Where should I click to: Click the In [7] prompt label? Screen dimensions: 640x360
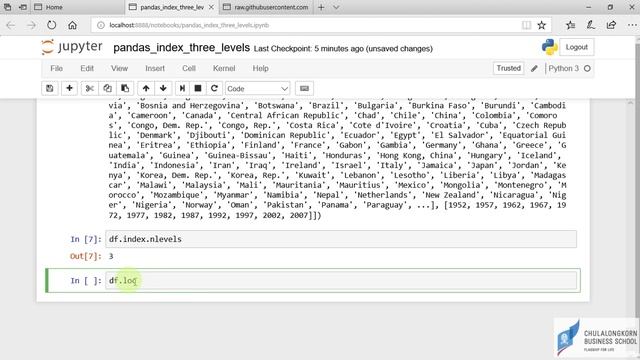[86, 239]
